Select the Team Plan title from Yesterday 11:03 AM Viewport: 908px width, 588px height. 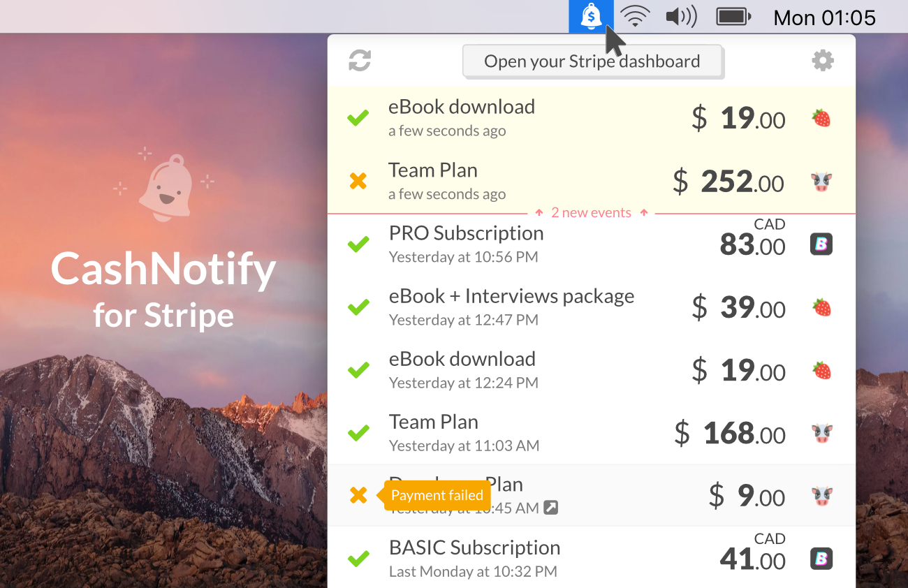pos(434,422)
